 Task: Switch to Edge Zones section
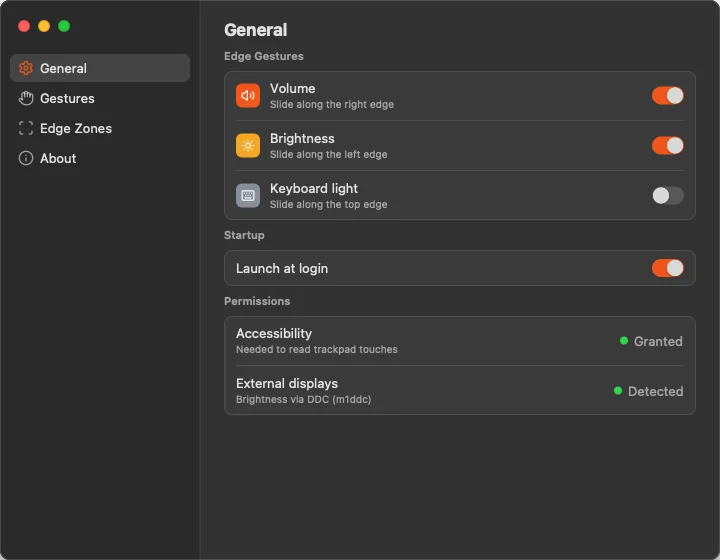[x=100, y=128]
